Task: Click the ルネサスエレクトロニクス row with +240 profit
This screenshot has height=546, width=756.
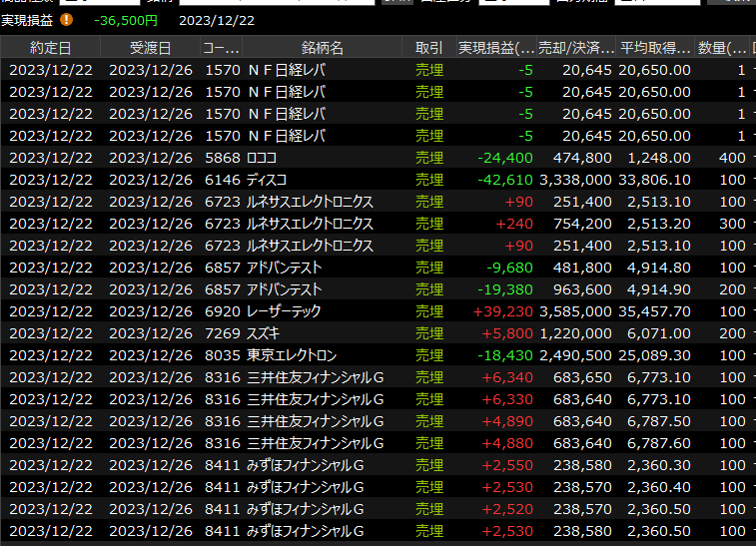Action: (310, 224)
